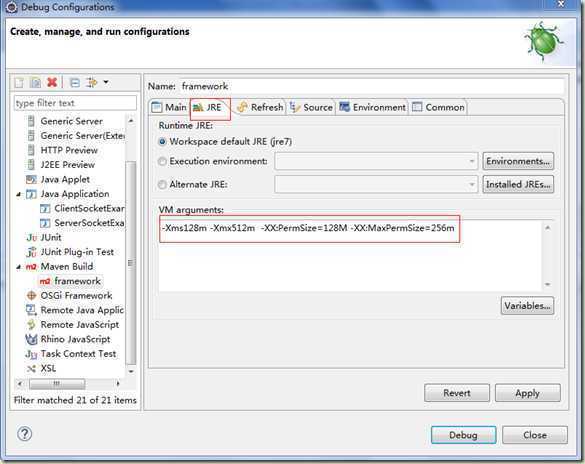Click the OSGi Framework icon
Screen dimensions: 585x464
(31, 296)
